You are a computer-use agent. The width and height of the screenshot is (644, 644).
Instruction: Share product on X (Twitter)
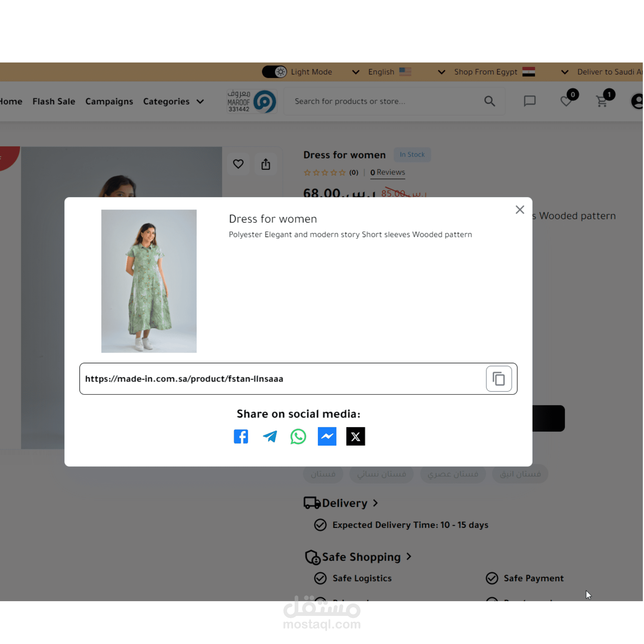coord(355,436)
